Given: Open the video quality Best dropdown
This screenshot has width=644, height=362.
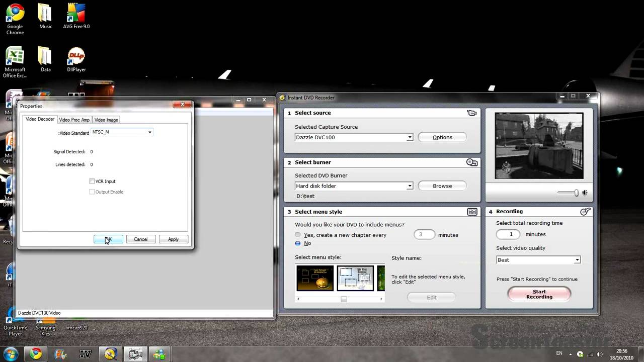Looking at the screenshot, I should pyautogui.click(x=577, y=260).
